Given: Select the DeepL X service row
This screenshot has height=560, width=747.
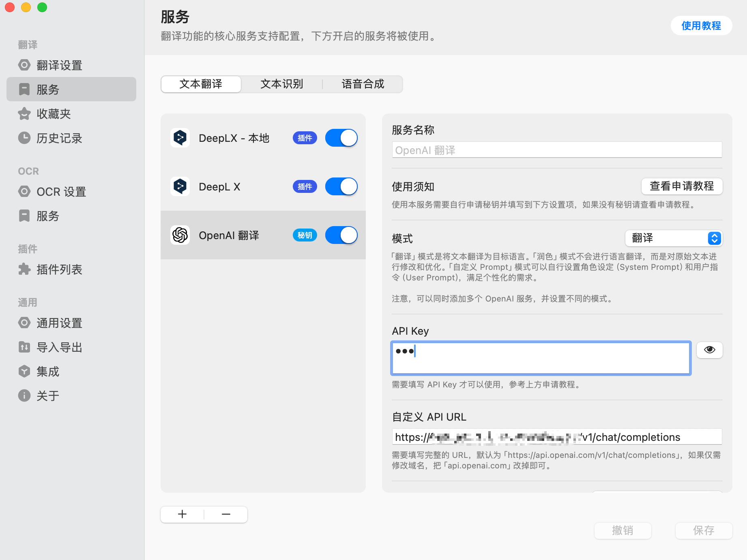Looking at the screenshot, I should pyautogui.click(x=263, y=186).
